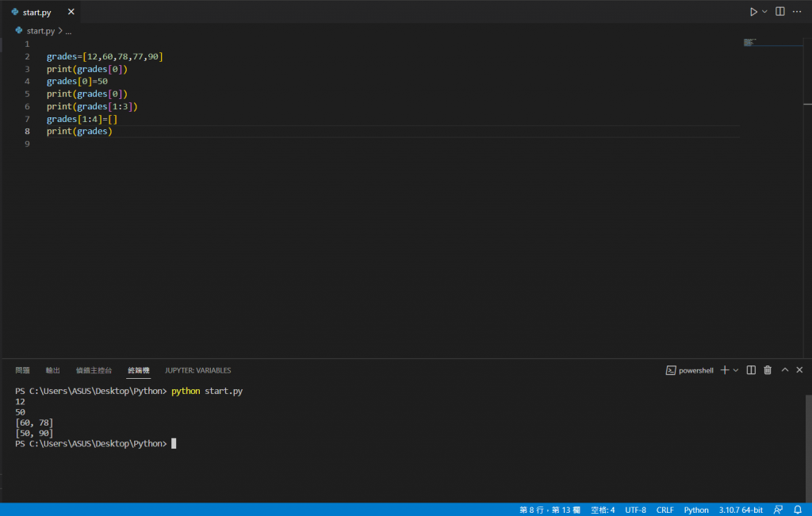The height and width of the screenshot is (516, 812).
Task: Open run options dropdown beside play icon
Action: pyautogui.click(x=765, y=11)
